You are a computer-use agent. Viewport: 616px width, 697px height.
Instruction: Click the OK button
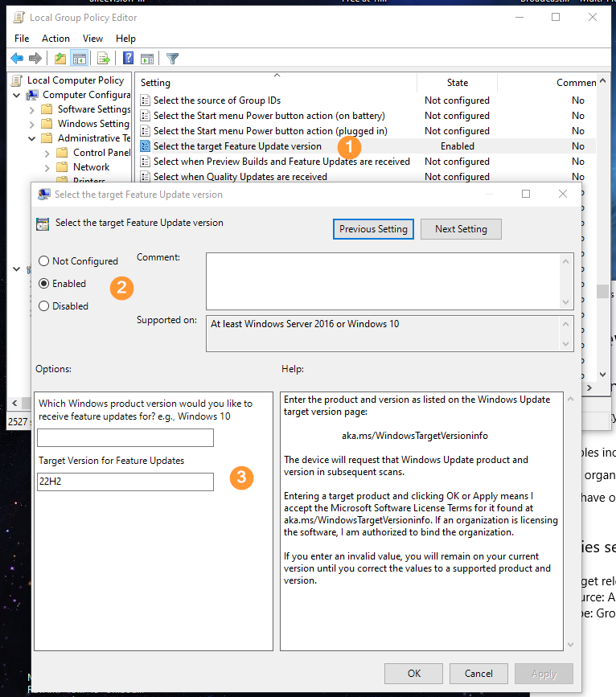pos(413,674)
